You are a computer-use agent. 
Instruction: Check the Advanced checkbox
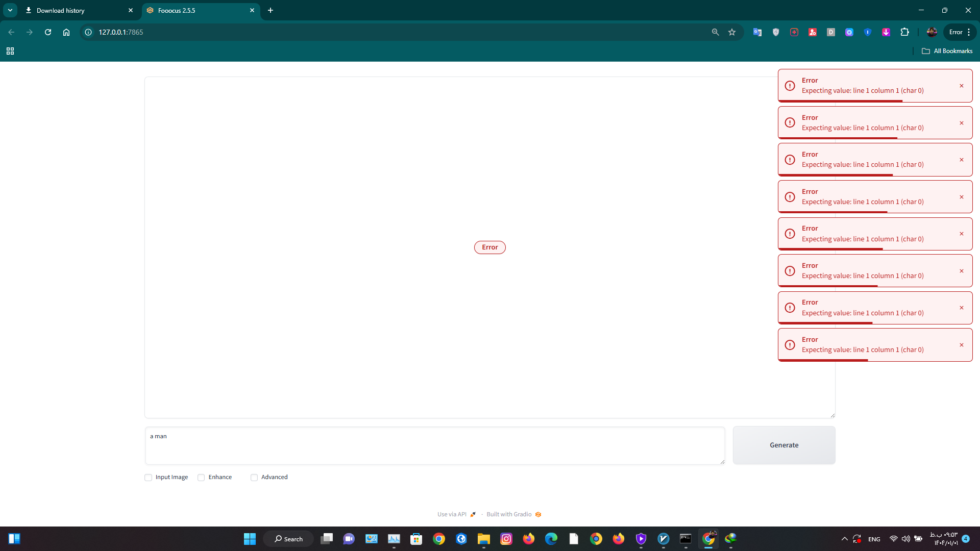point(254,478)
